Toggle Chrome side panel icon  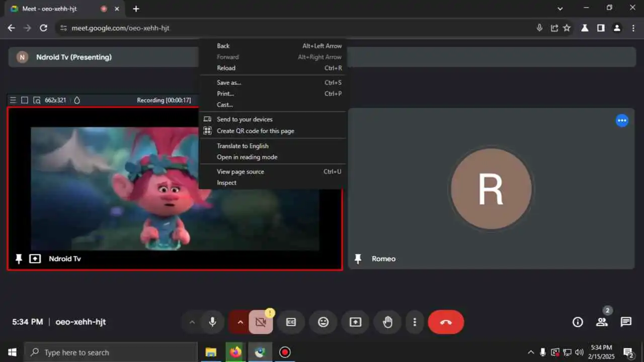(x=601, y=28)
